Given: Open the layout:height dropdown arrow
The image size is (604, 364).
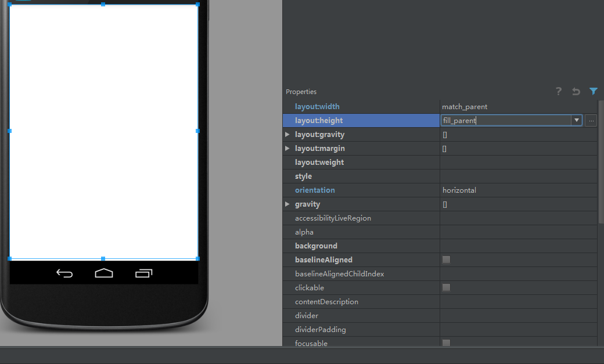Looking at the screenshot, I should (576, 121).
